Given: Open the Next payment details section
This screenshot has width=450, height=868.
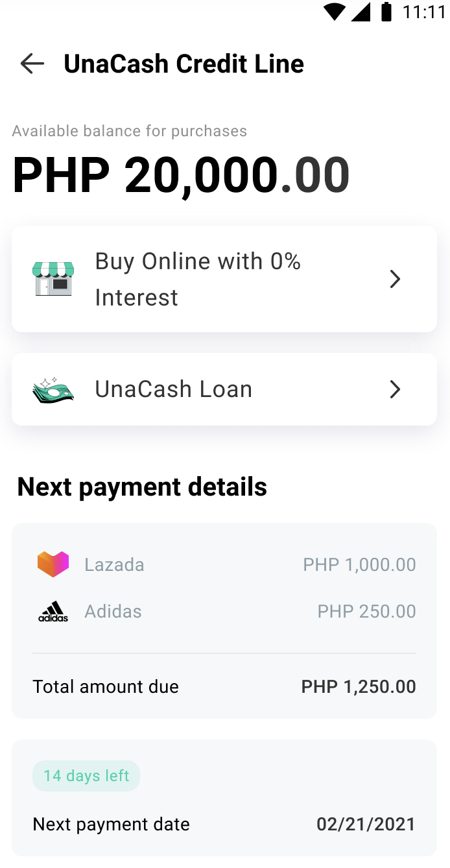Looking at the screenshot, I should coord(141,487).
